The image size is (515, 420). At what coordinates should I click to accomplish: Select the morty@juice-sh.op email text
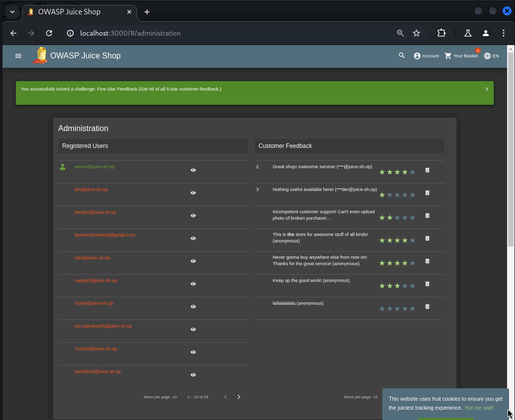tap(94, 303)
